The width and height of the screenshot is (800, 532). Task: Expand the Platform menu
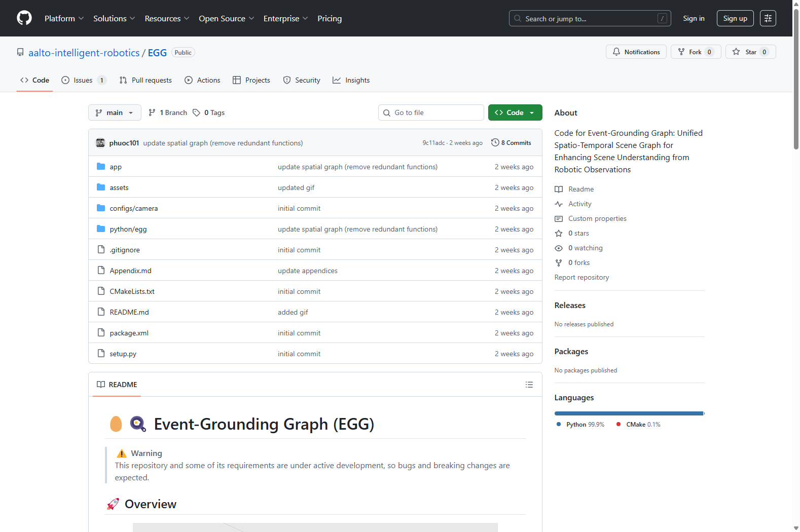click(64, 18)
